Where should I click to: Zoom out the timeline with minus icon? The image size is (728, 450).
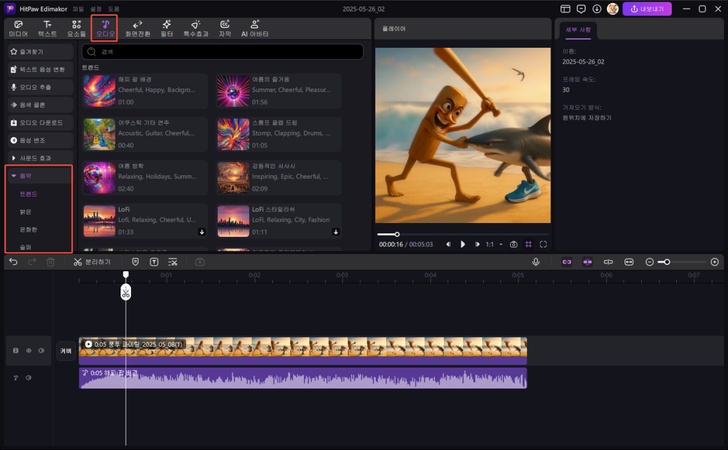[x=650, y=262]
